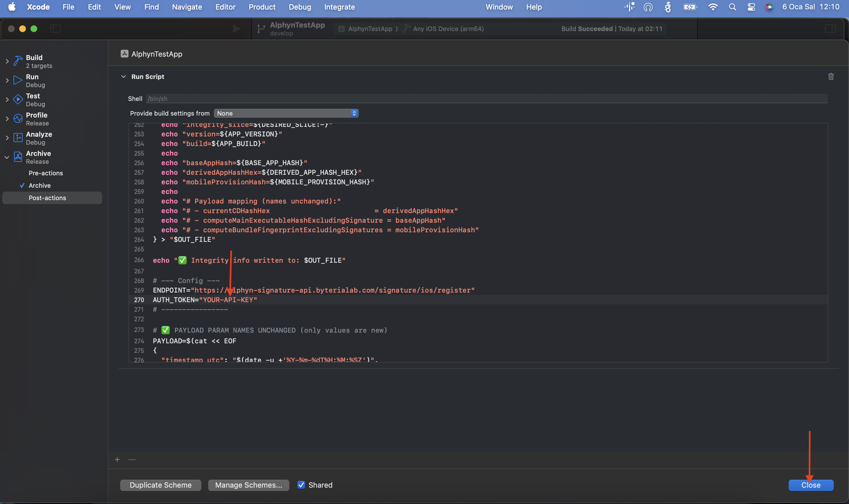Collapse the Run Script disclosure chevron
This screenshot has width=849, height=504.
point(123,77)
